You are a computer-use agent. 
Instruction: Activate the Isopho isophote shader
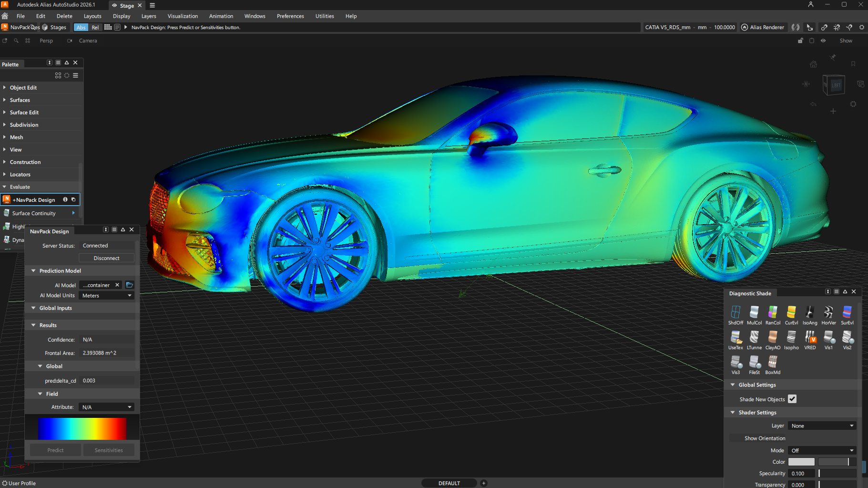(791, 338)
